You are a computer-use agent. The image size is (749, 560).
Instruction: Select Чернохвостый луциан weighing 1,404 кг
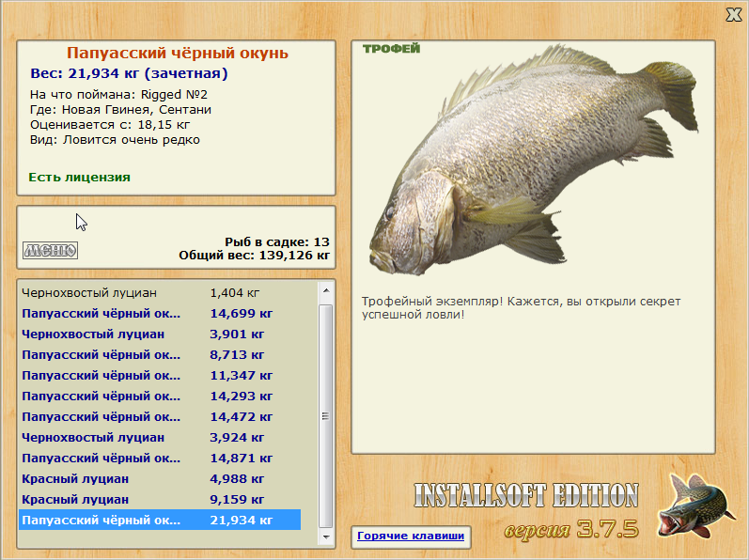pyautogui.click(x=160, y=292)
